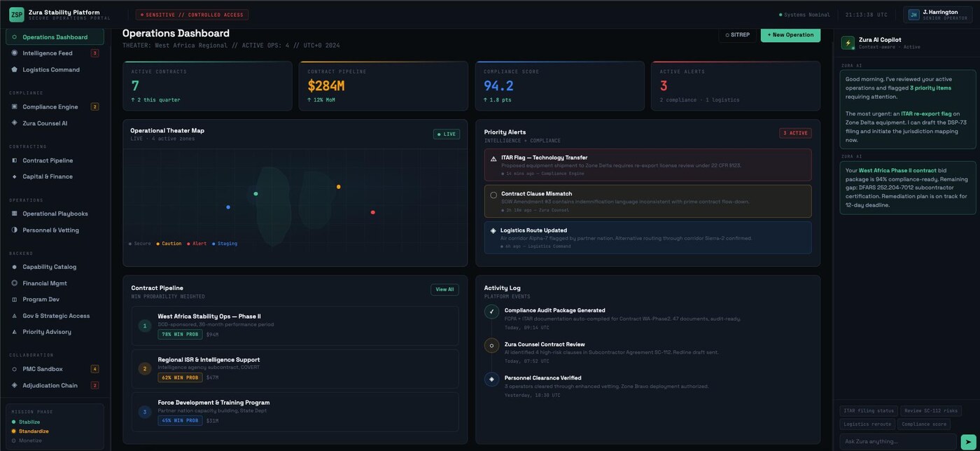Click the Review SC-112 risks chip
This screenshot has height=451, width=980.
pyautogui.click(x=931, y=411)
